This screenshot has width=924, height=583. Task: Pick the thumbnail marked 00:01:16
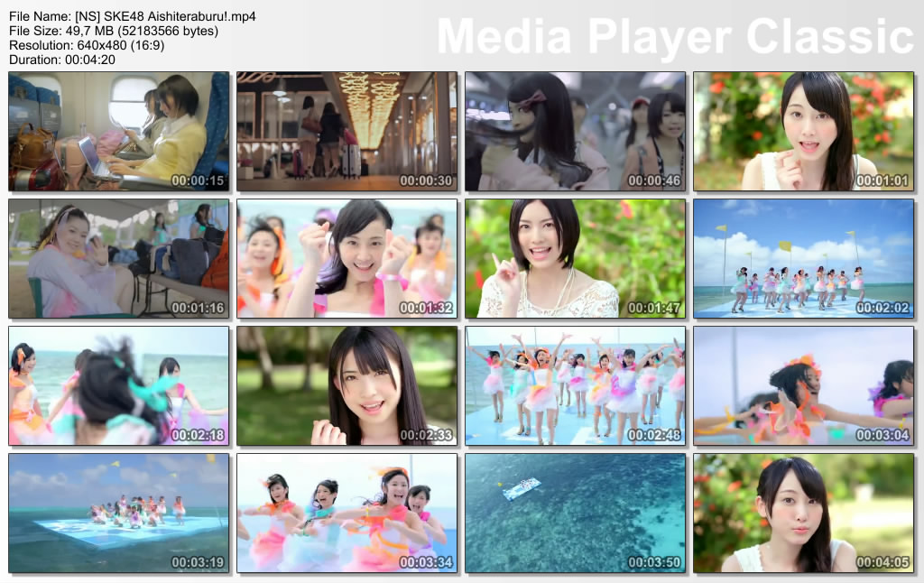[119, 259]
